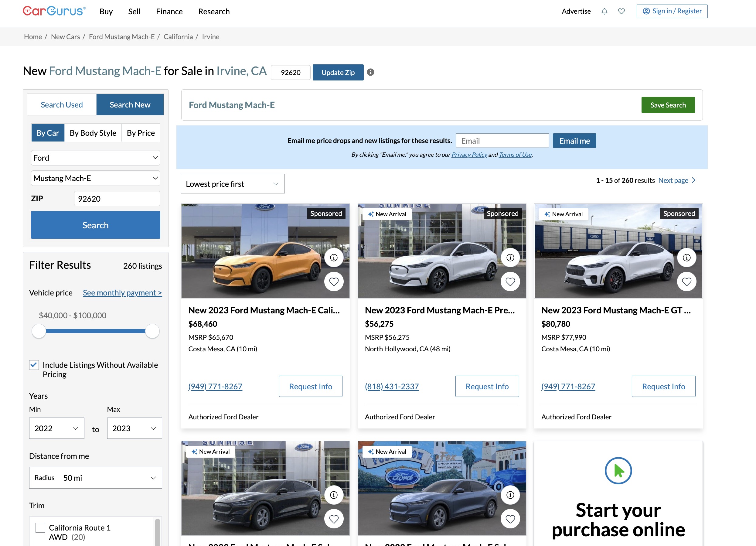Save the black Mach-E listing using its heart icon
The height and width of the screenshot is (546, 756).
[334, 519]
